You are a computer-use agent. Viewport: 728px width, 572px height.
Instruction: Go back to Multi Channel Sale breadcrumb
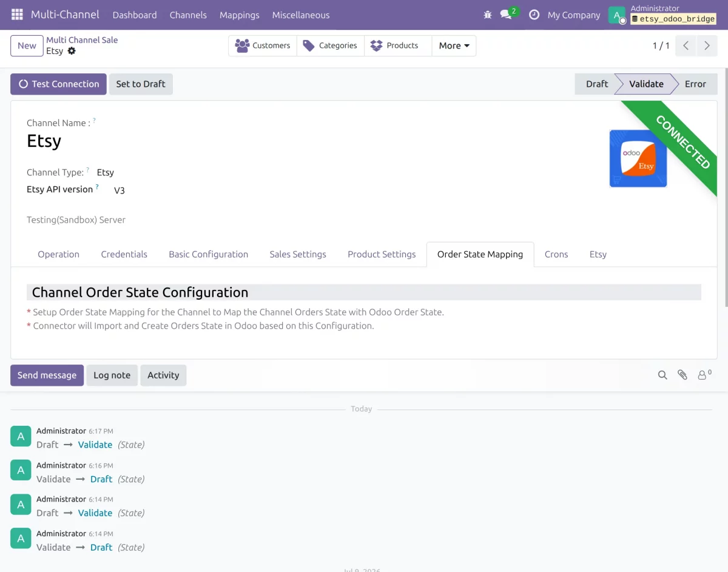click(82, 40)
